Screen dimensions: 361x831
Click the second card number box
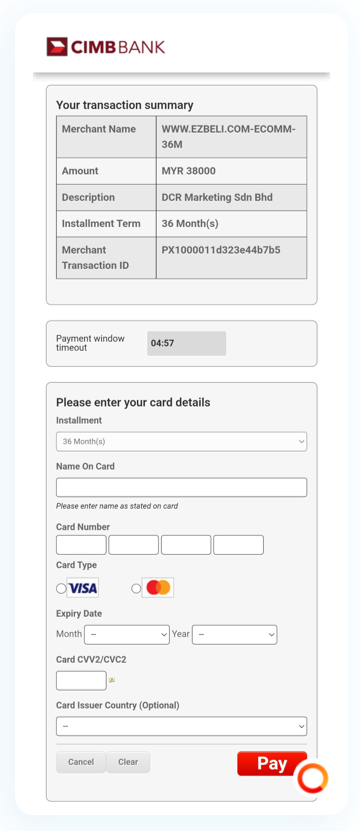click(x=134, y=545)
